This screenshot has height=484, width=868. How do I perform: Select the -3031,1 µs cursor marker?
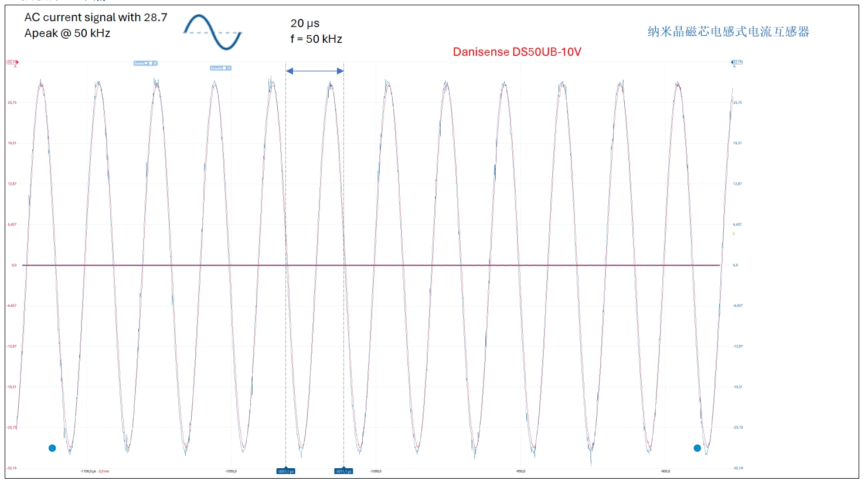tap(285, 471)
